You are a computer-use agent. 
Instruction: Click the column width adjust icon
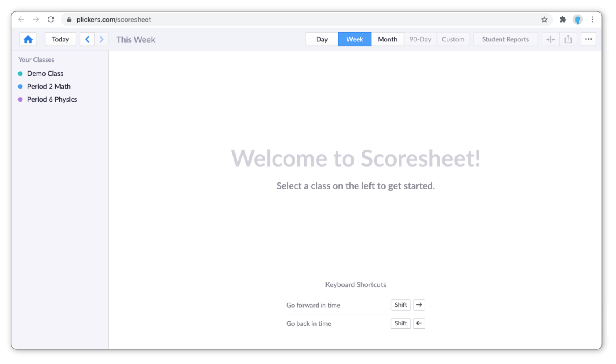tap(551, 39)
